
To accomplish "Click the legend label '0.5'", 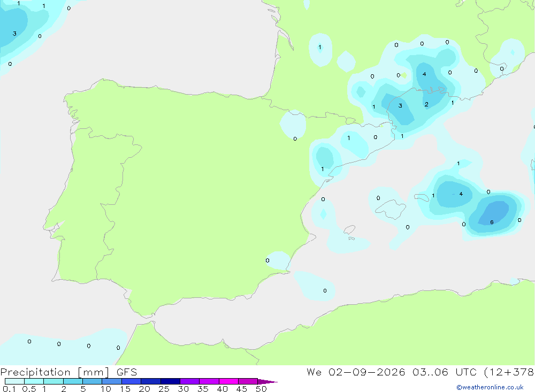I will pos(29,389).
